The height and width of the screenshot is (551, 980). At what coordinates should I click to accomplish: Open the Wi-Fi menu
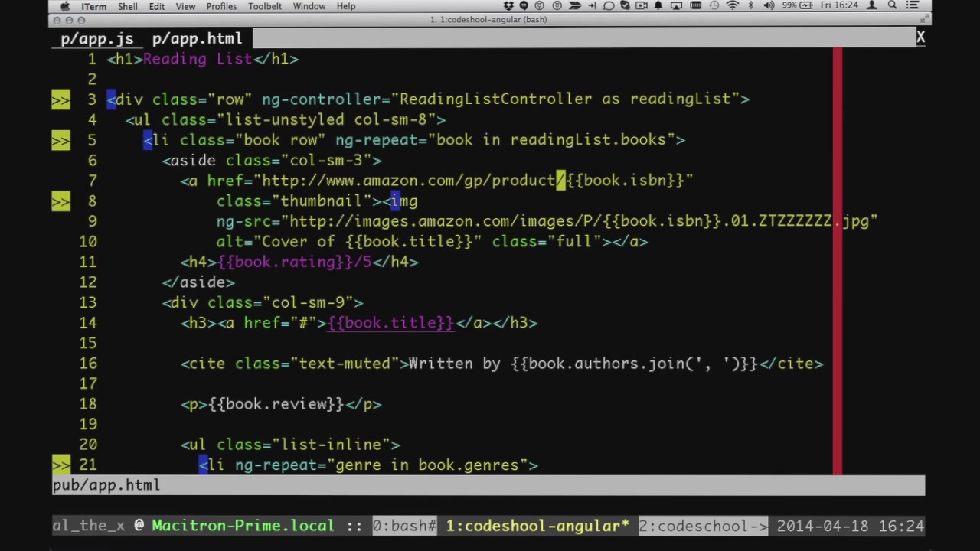(732, 6)
